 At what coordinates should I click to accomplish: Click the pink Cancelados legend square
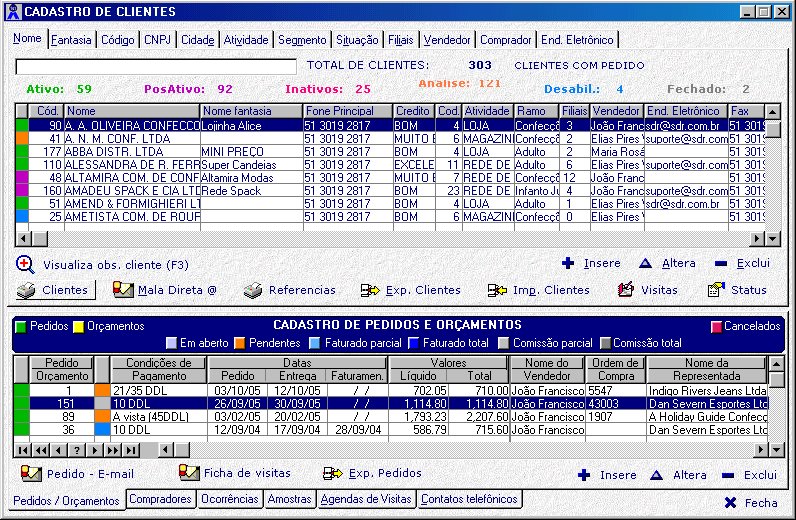coord(716,327)
